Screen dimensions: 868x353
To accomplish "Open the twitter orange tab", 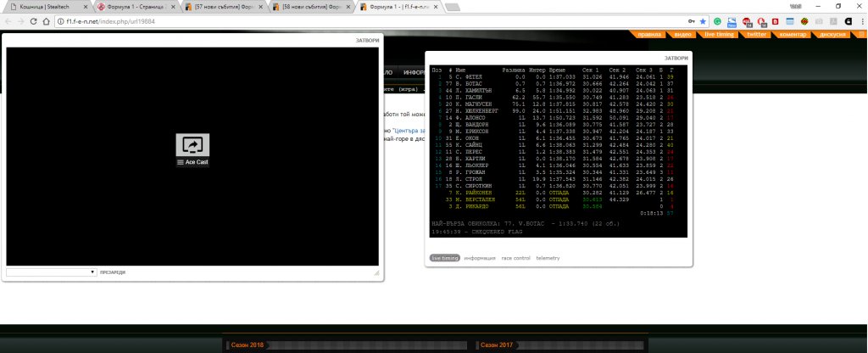I will pos(756,34).
